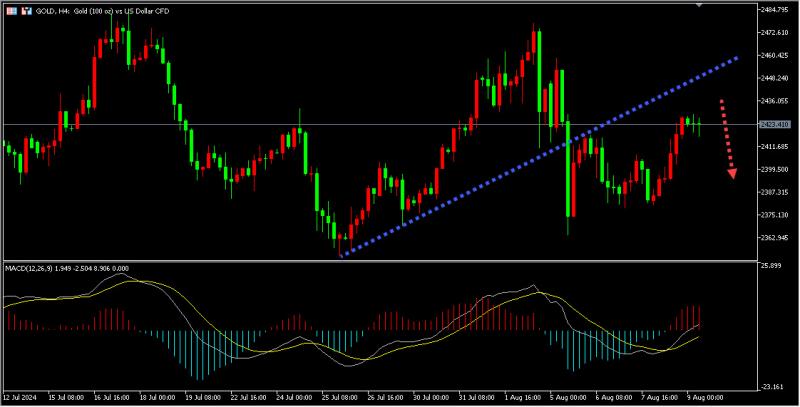Click price axis label 2448.240

click(x=774, y=78)
